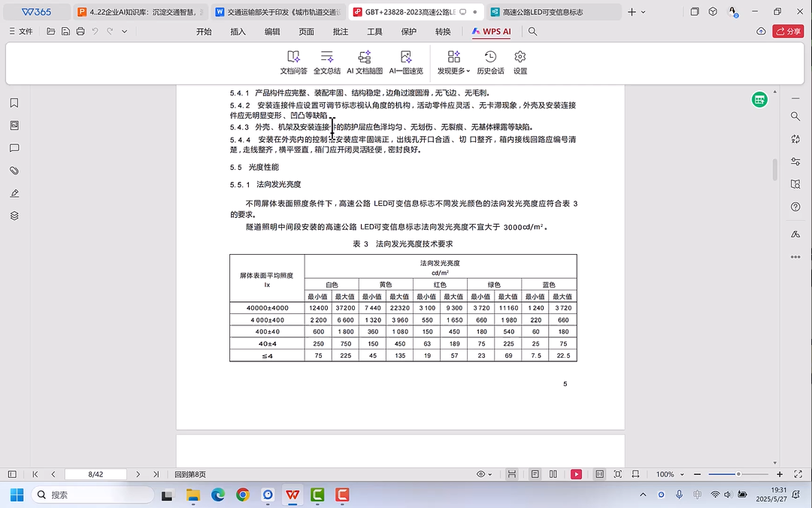Expand the 发现更多 dropdown
This screenshot has width=812, height=508.
(453, 62)
